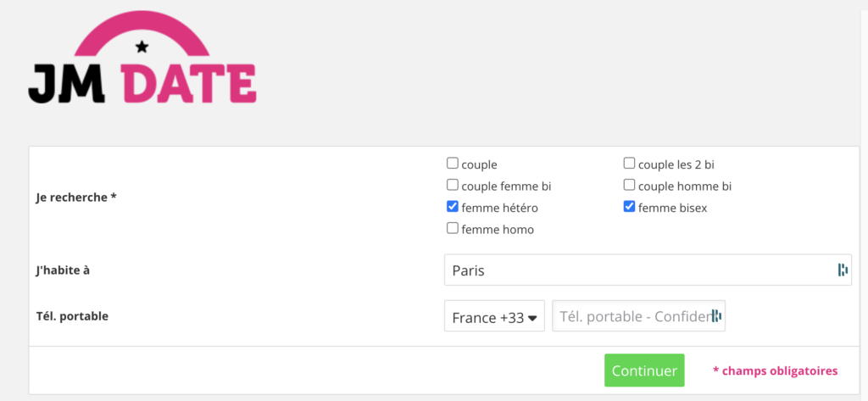868x401 pixels.
Task: Uncheck the "femme hétéro" checkbox
Action: (x=453, y=206)
